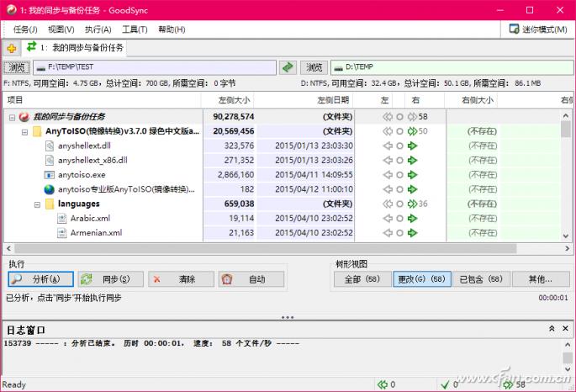Click the horizontal scrollbar left arrow
Viewport: 576px width, 392px height.
tap(9, 249)
